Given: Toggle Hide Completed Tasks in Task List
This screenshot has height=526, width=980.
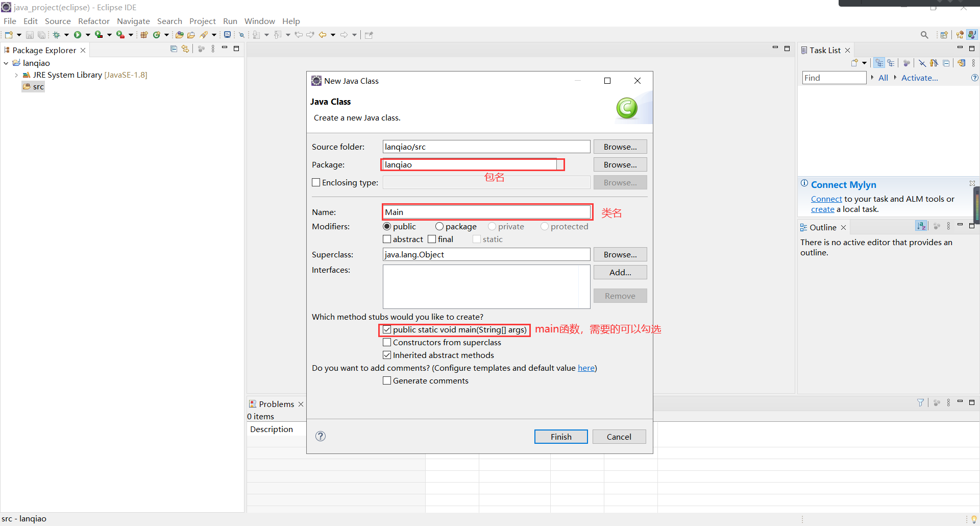Looking at the screenshot, I should 922,63.
